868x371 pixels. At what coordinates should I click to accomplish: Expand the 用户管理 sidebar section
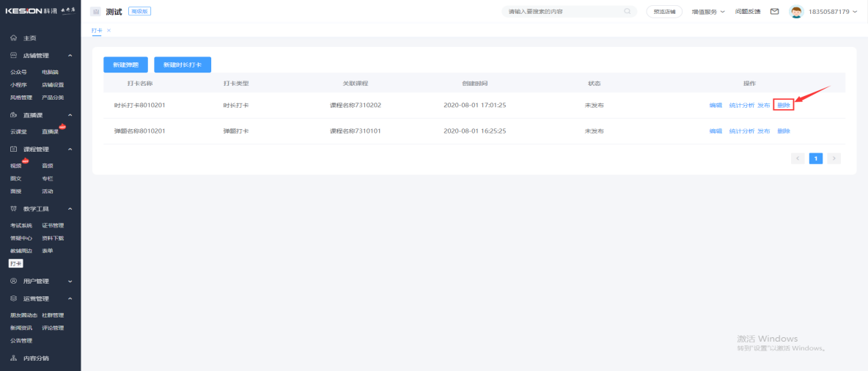point(70,282)
